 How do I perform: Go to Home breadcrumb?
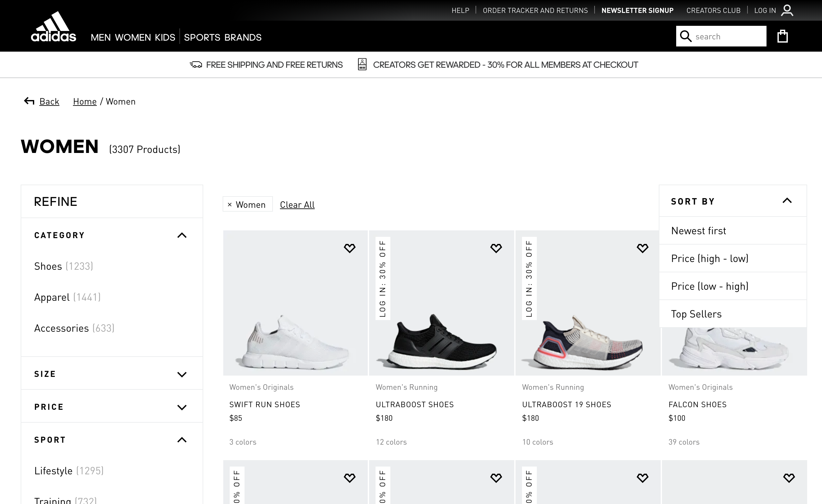85,101
